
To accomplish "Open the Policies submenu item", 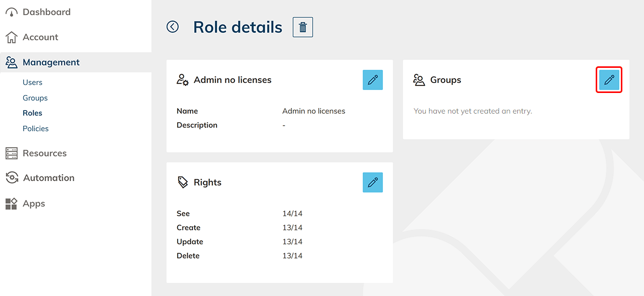I will click(36, 129).
